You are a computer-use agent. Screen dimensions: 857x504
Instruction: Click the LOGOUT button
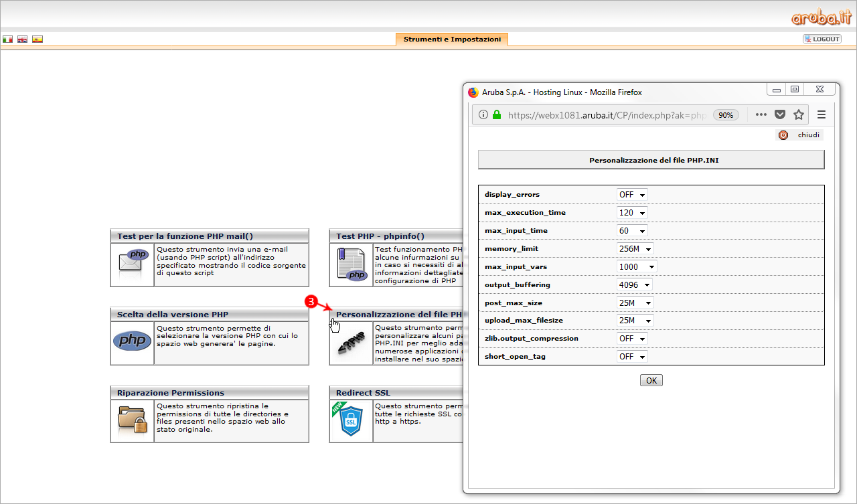[822, 39]
